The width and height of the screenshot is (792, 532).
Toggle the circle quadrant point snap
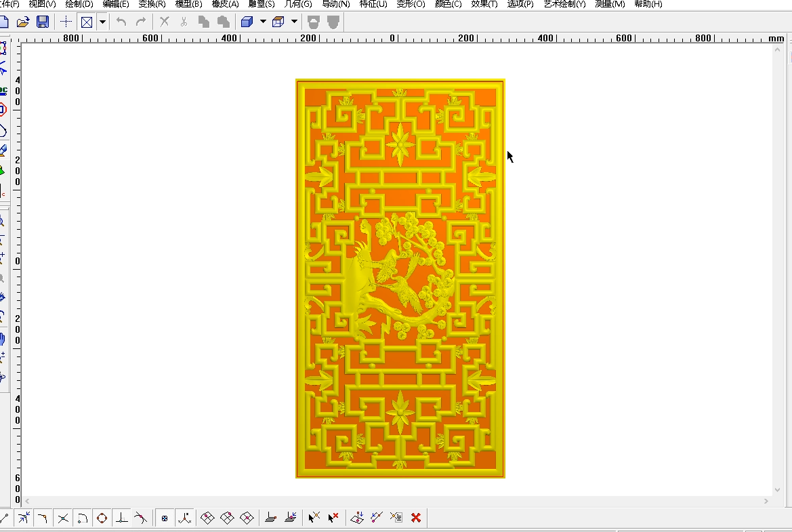pos(102,518)
